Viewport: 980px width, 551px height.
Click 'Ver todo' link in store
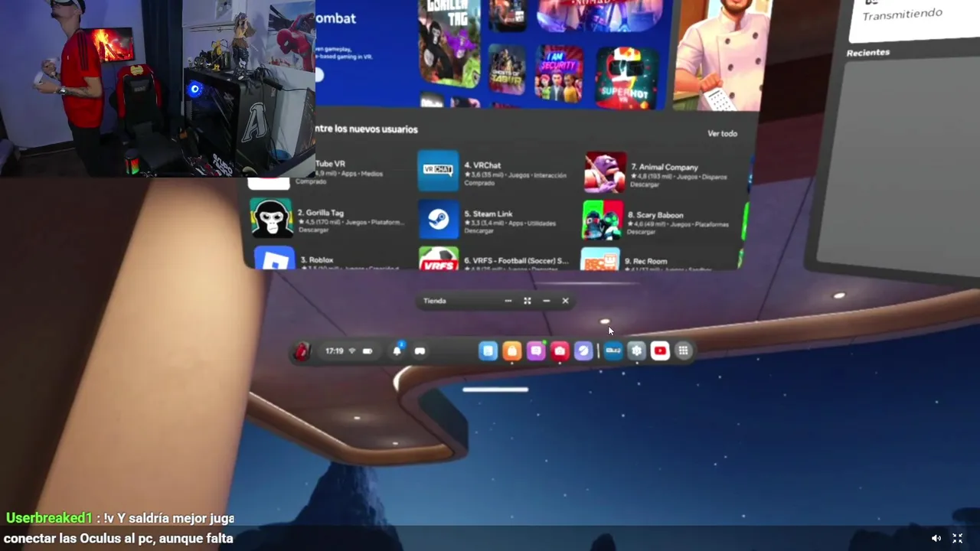click(722, 133)
